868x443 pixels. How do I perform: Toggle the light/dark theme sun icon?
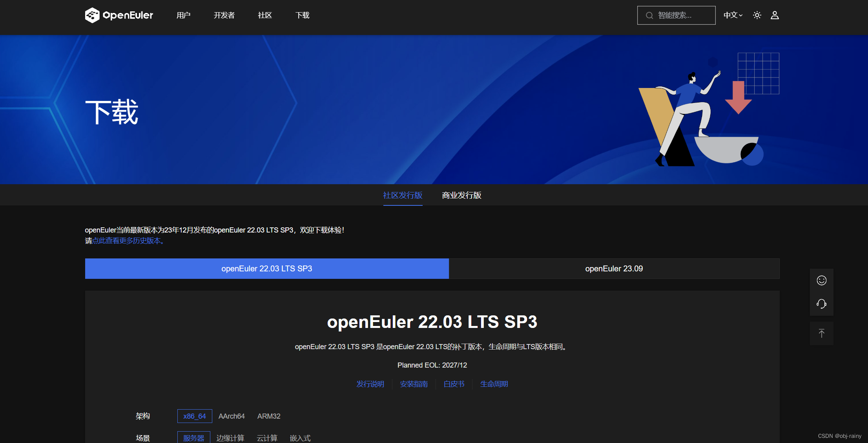click(x=757, y=15)
